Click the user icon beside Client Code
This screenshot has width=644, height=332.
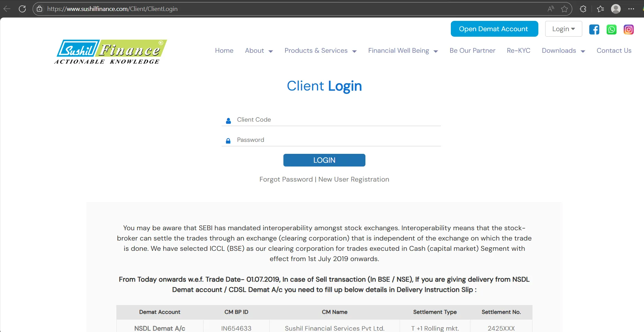(x=229, y=121)
